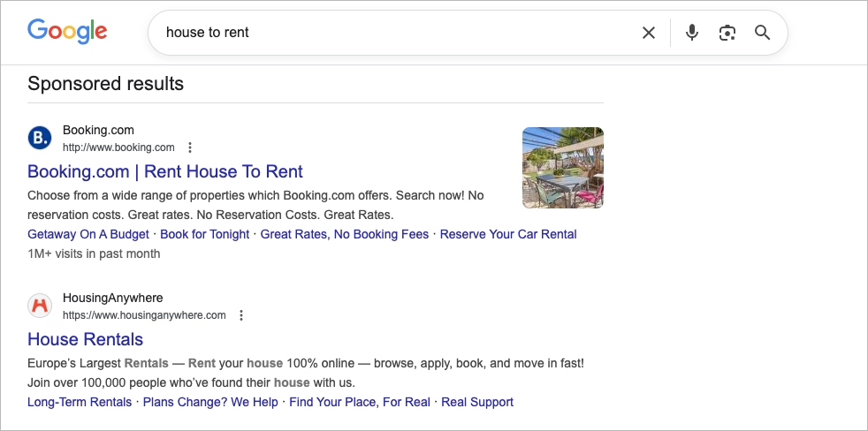Open the patio photo thumbnail
Viewport: 868px width, 431px height.
point(563,168)
